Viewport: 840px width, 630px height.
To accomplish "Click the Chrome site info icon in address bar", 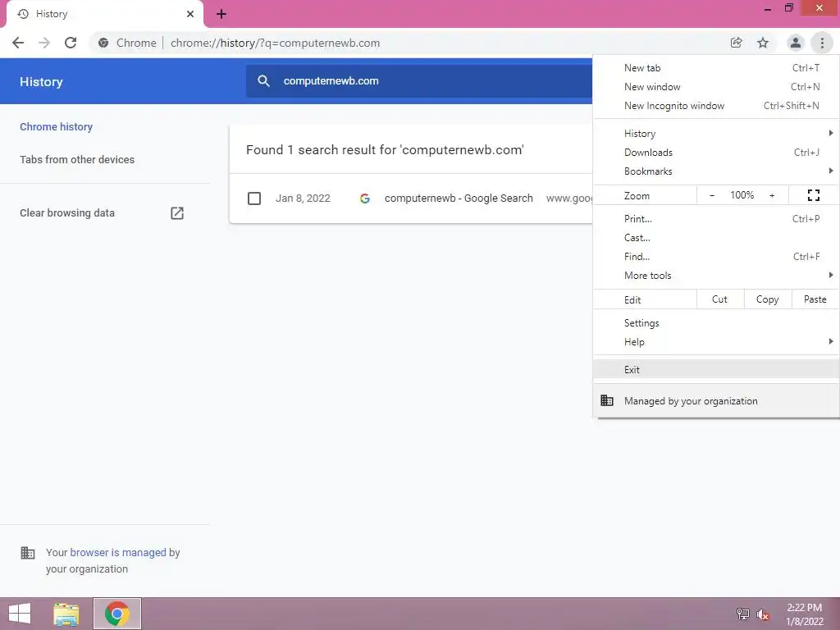I will click(103, 43).
